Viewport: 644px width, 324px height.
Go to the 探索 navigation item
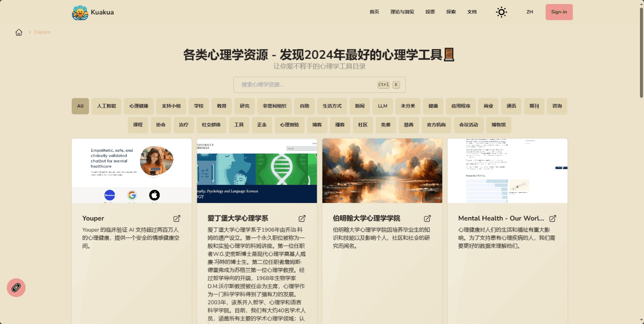pyautogui.click(x=451, y=12)
